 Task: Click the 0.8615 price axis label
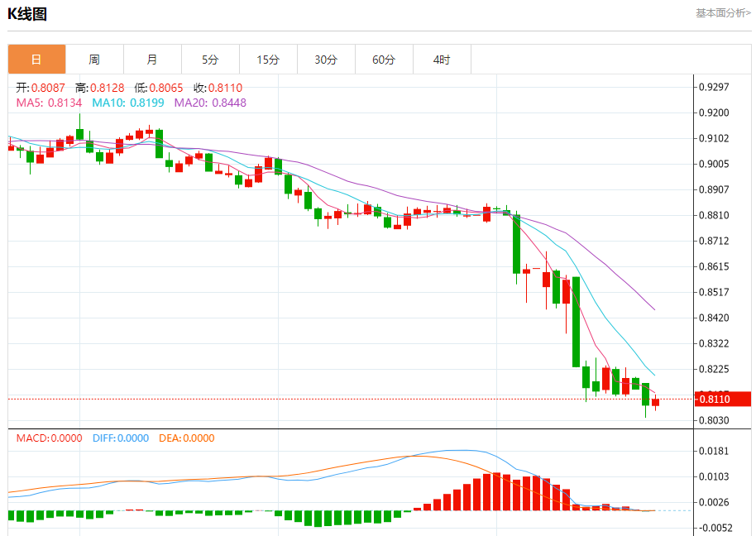(714, 266)
